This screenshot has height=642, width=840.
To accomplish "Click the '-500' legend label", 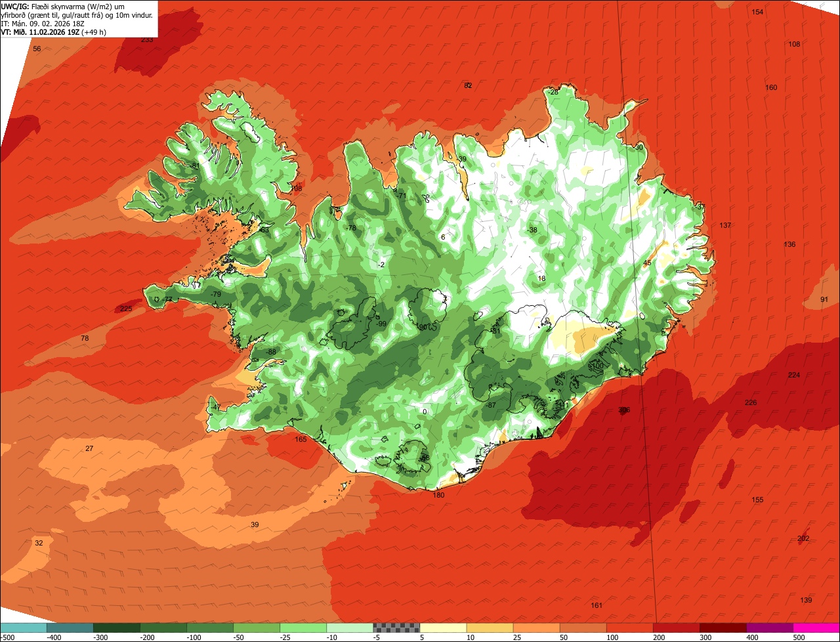I will tap(7, 637).
